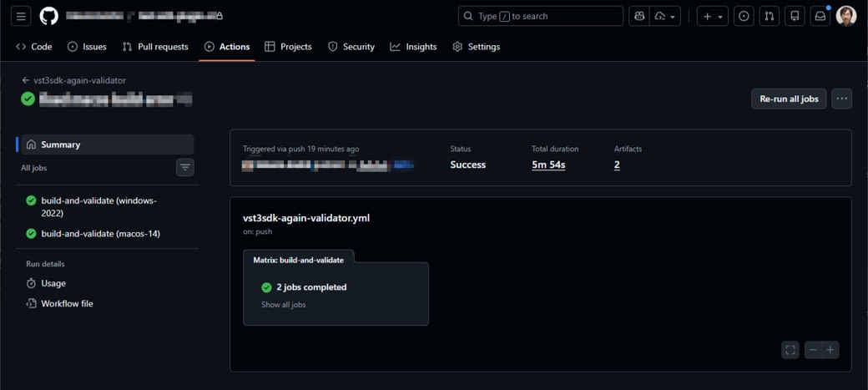Show all jobs in matrix
The height and width of the screenshot is (390, 868).
(284, 305)
